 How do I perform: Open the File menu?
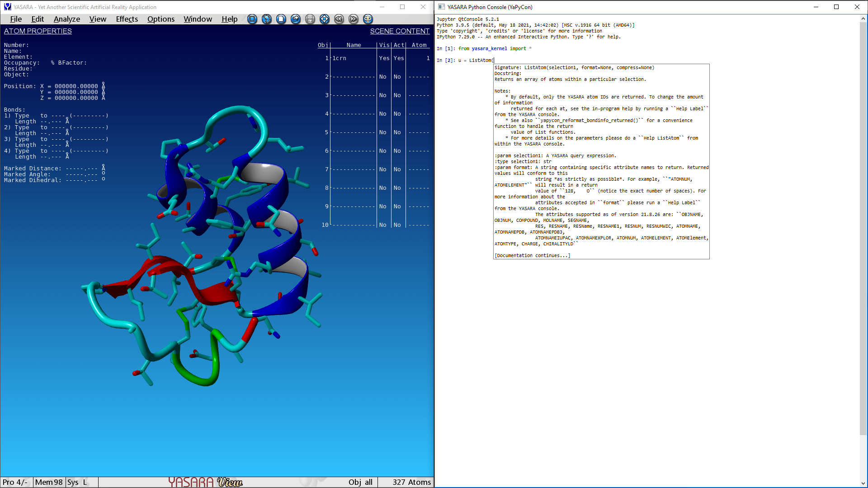click(16, 19)
